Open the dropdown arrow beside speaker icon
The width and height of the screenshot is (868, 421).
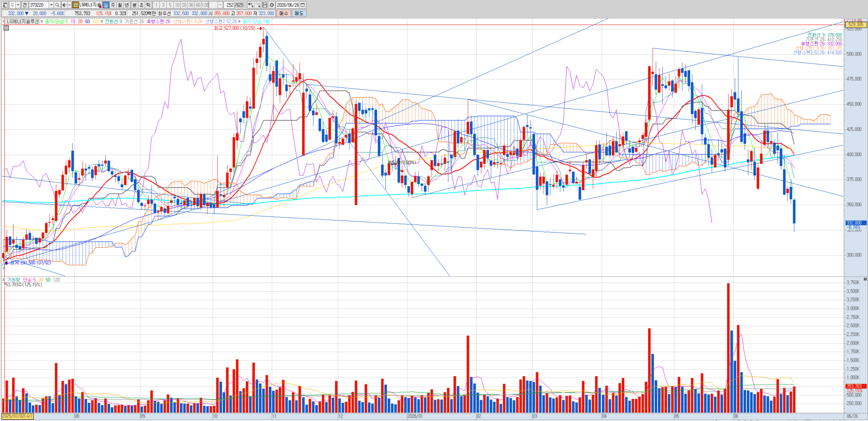[69, 5]
